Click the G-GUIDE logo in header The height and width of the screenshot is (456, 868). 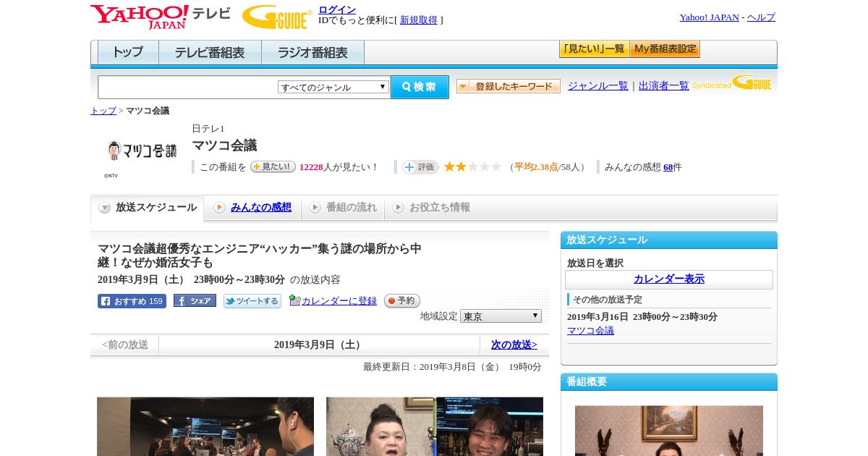(277, 17)
